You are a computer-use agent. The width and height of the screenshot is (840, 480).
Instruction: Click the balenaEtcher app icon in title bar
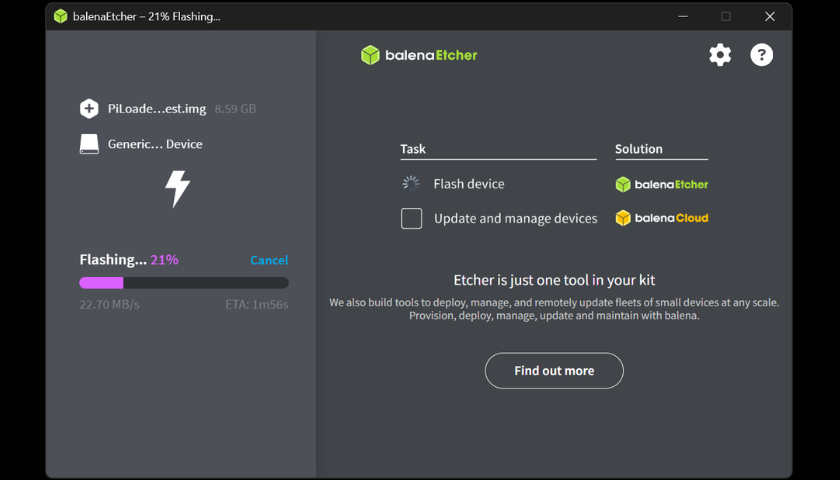coord(61,16)
